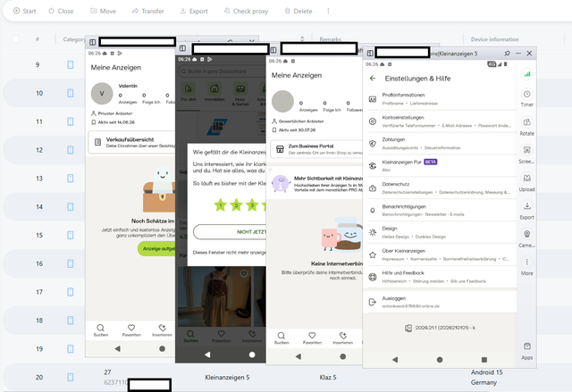This screenshot has height=392, width=572.
Task: Select the first star in rating dialog
Action: pyautogui.click(x=221, y=205)
